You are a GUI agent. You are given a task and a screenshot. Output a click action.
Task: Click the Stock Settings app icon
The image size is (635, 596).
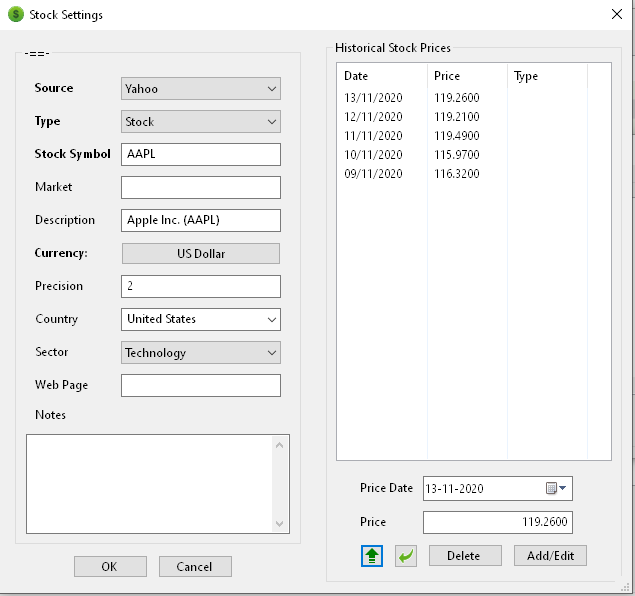click(x=16, y=15)
